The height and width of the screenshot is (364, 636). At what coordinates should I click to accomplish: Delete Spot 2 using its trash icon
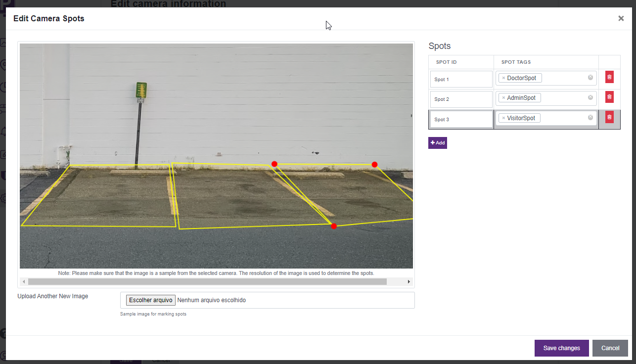click(x=609, y=97)
